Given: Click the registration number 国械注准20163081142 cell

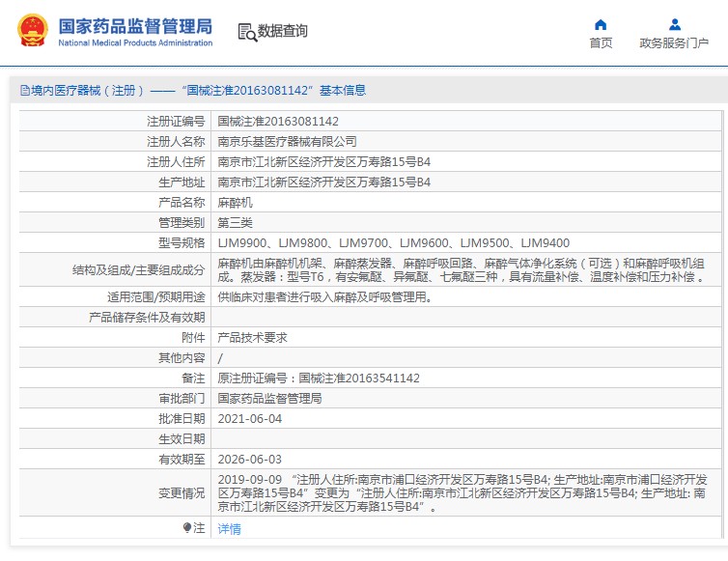Looking at the screenshot, I should [x=278, y=122].
